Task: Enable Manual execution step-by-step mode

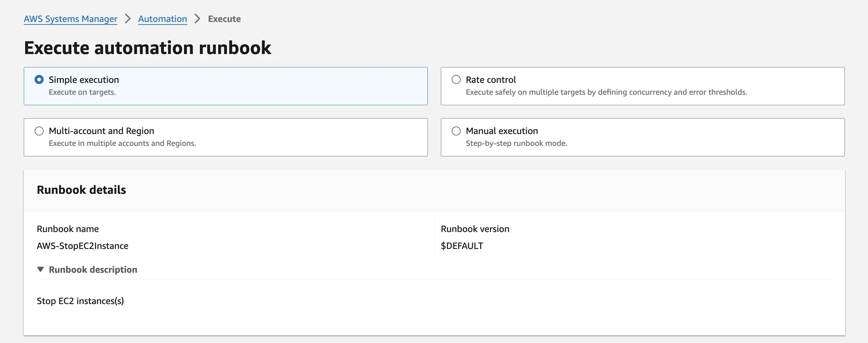Action: (456, 131)
